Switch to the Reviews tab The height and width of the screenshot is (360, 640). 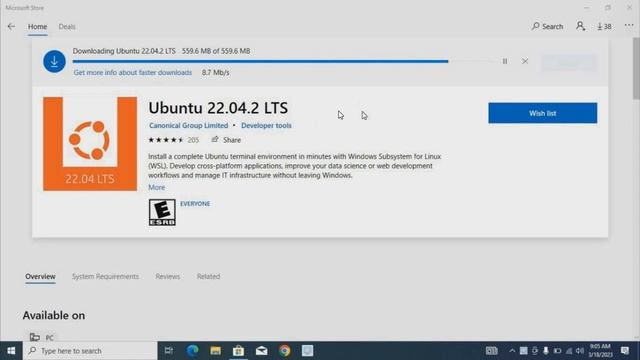click(x=167, y=277)
